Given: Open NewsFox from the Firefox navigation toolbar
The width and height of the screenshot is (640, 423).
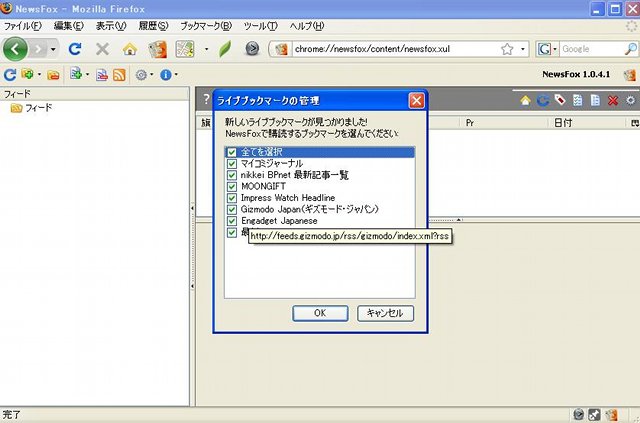Looking at the screenshot, I should click(158, 49).
